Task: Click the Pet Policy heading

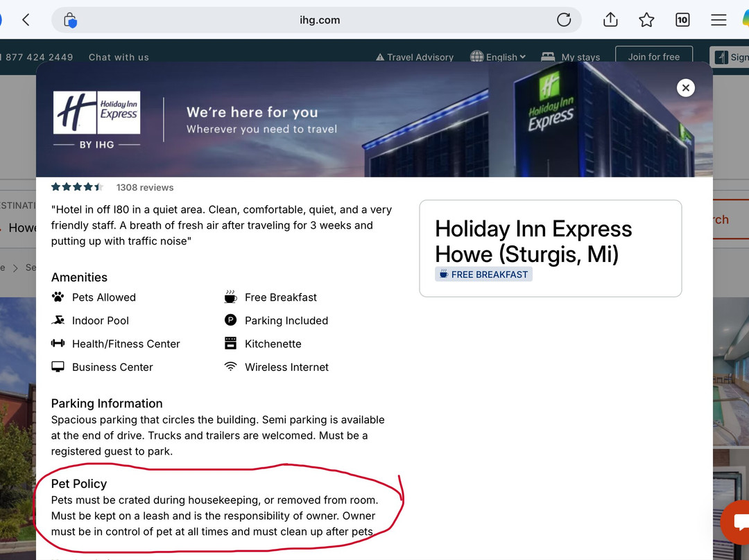Action: click(79, 484)
